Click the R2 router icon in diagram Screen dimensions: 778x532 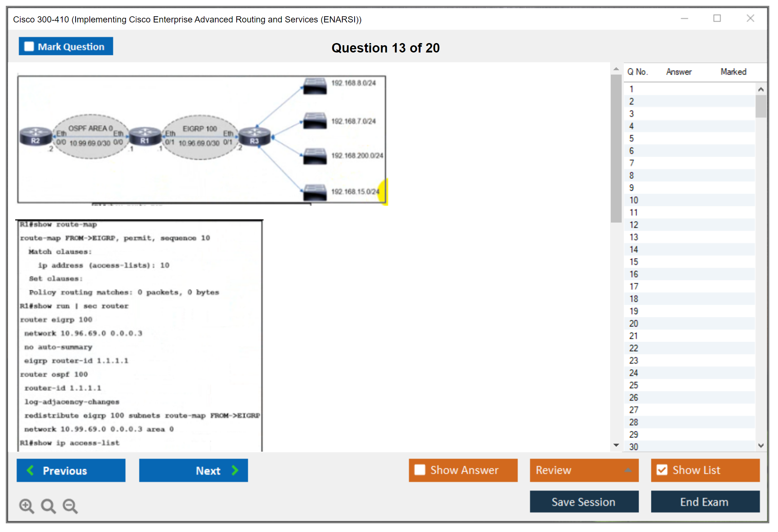click(x=35, y=137)
